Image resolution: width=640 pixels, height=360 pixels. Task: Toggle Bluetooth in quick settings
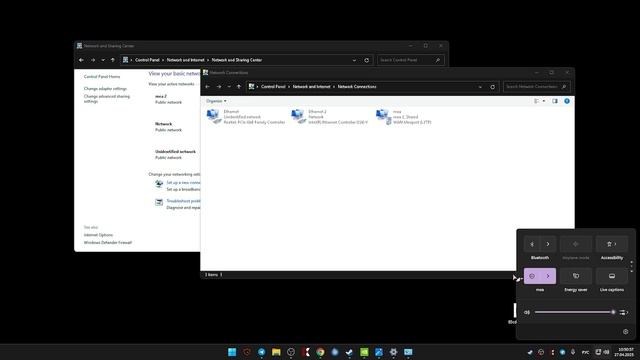532,244
